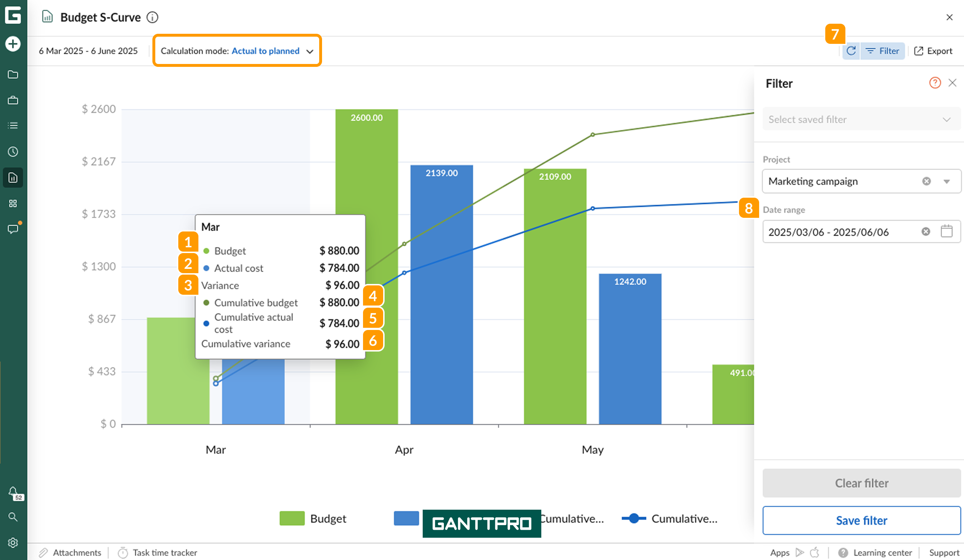The width and height of the screenshot is (964, 560).
Task: Toggle the Budget series in chart legend
Action: coord(313,519)
